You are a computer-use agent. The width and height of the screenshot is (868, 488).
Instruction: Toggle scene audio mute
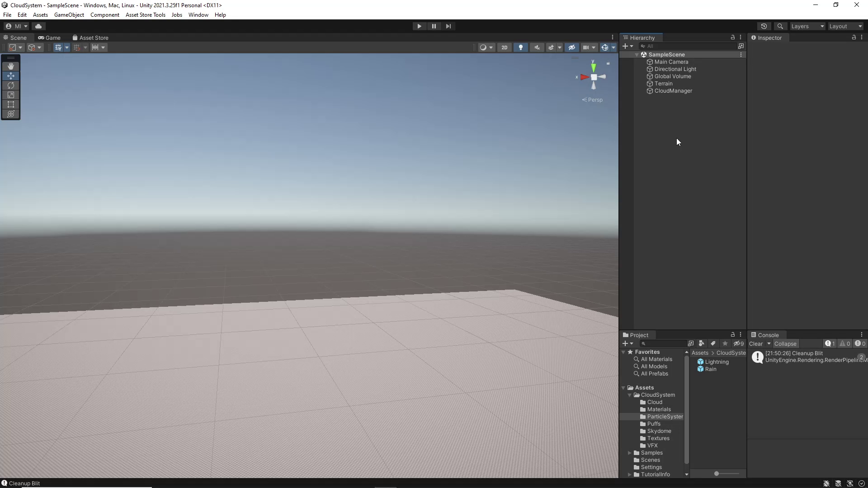(537, 47)
